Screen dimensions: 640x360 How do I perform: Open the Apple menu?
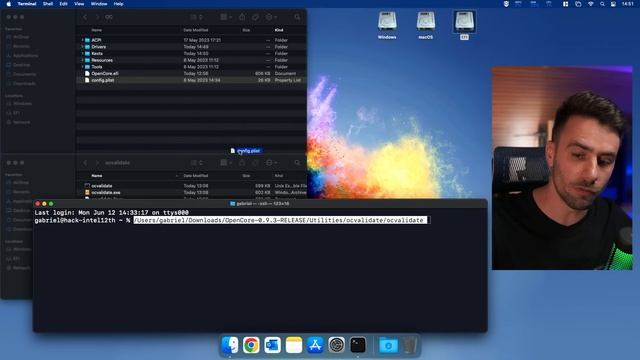8,4
